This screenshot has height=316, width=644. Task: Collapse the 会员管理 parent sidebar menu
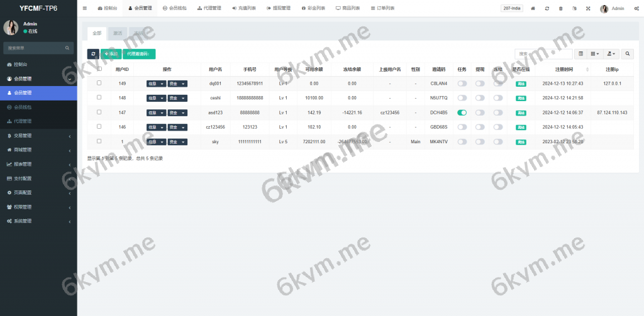pyautogui.click(x=38, y=79)
